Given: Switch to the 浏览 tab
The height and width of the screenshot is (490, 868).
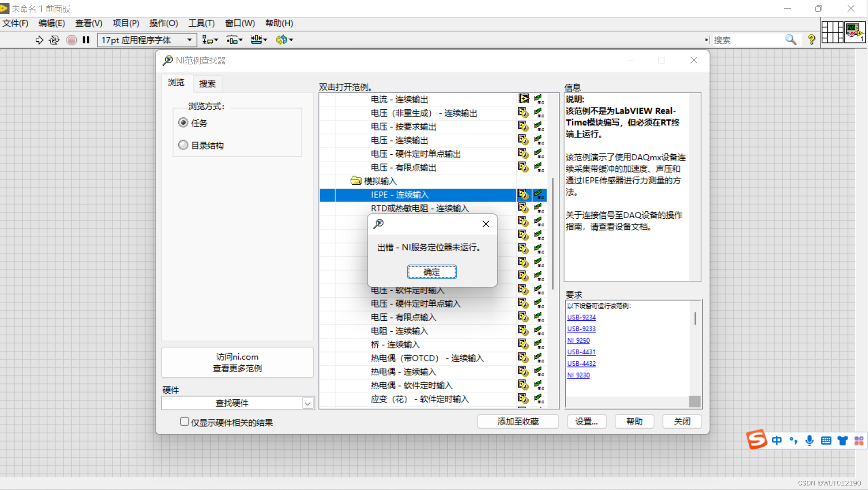Looking at the screenshot, I should pyautogui.click(x=176, y=83).
